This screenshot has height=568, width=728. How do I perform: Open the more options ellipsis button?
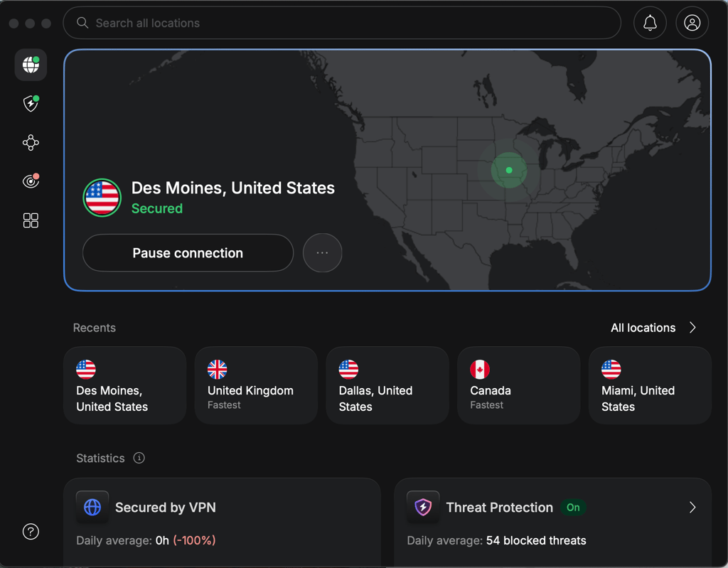pyautogui.click(x=322, y=252)
